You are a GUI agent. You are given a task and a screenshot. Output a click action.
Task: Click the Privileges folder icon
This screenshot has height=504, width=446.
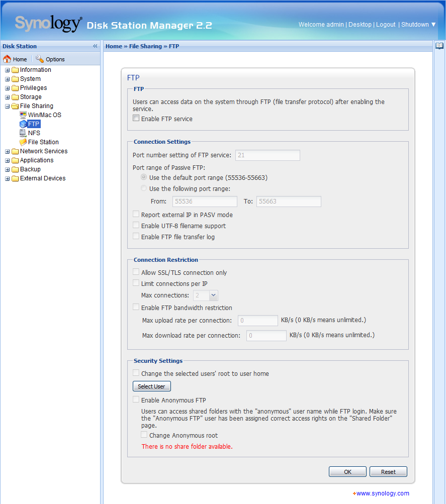(15, 88)
